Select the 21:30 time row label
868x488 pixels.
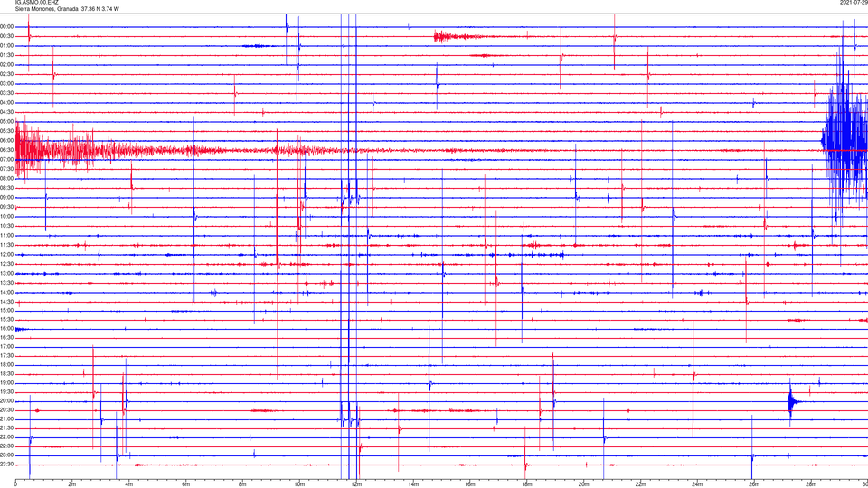6,427
